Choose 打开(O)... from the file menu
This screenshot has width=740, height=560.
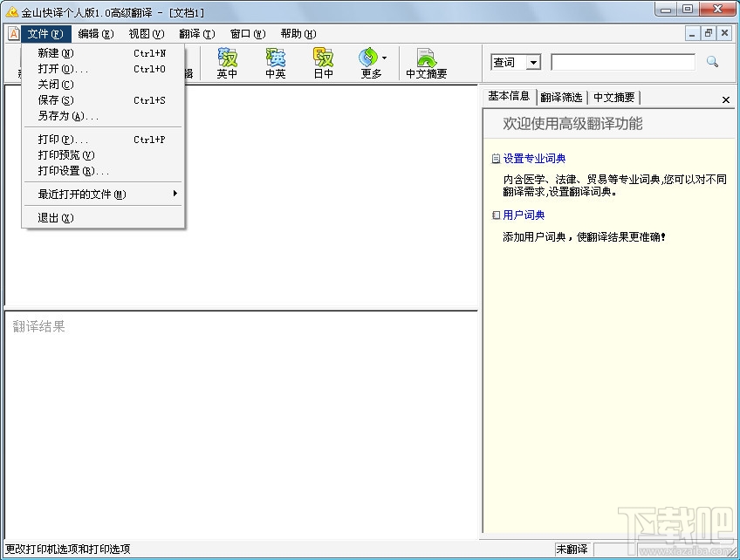[x=103, y=69]
